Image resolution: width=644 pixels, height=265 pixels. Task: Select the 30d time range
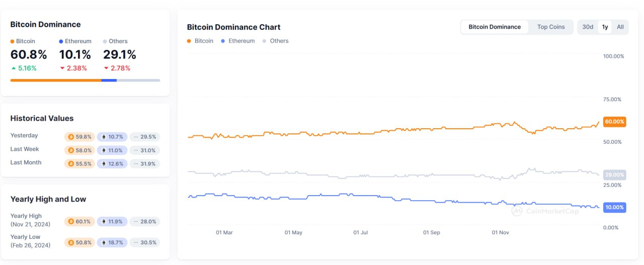coord(588,27)
